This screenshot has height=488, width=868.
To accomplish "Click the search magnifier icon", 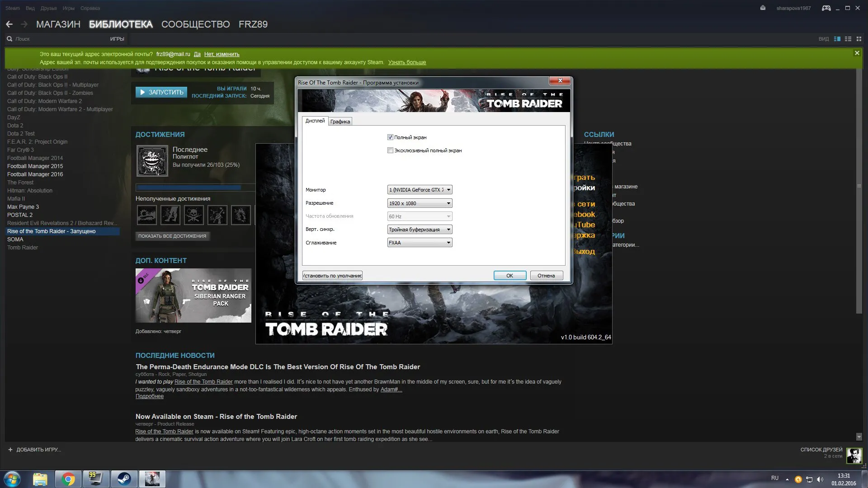I will [9, 39].
